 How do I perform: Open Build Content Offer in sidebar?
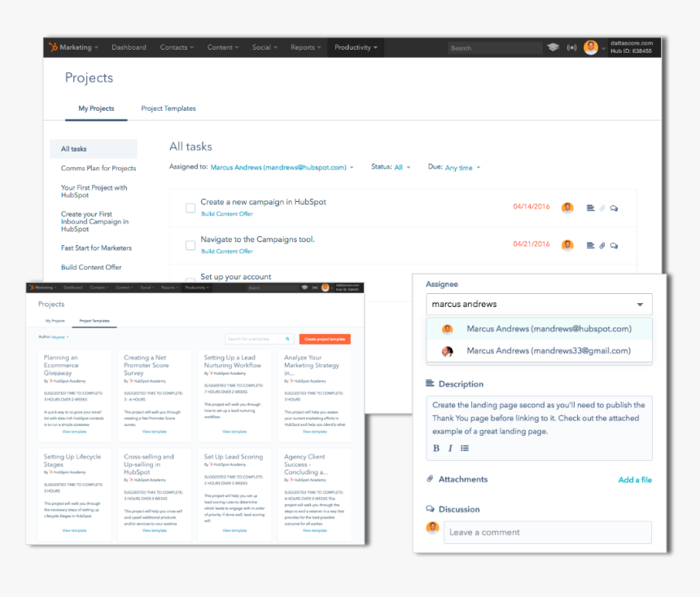(x=91, y=267)
